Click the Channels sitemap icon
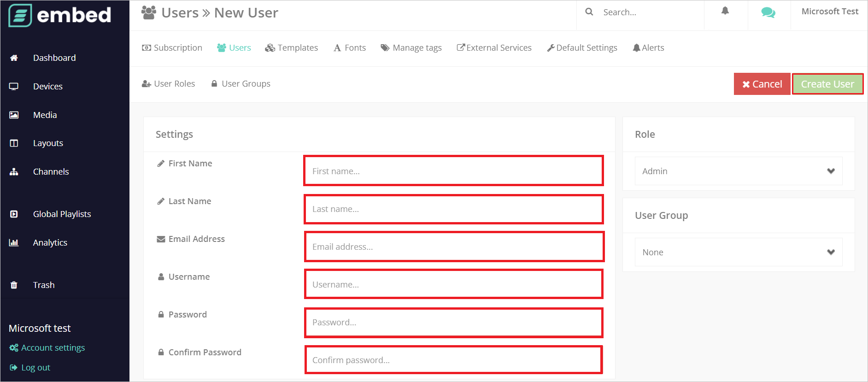The width and height of the screenshot is (868, 382). coord(14,172)
